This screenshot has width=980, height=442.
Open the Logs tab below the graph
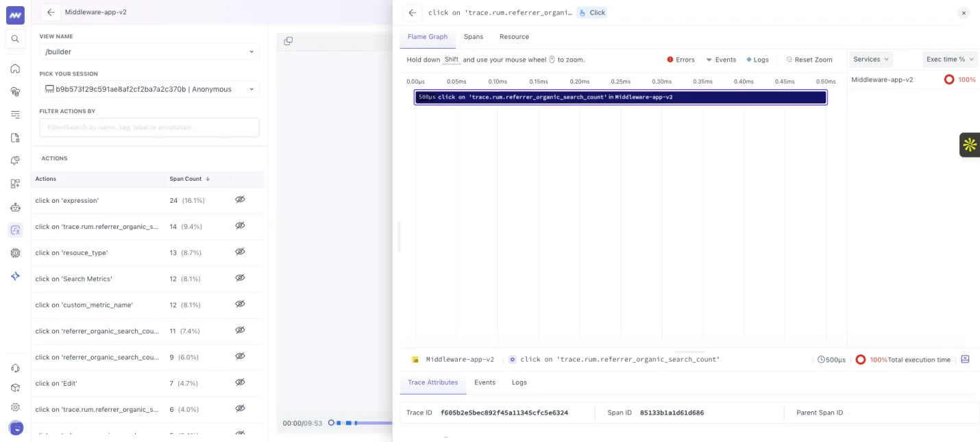(x=519, y=382)
